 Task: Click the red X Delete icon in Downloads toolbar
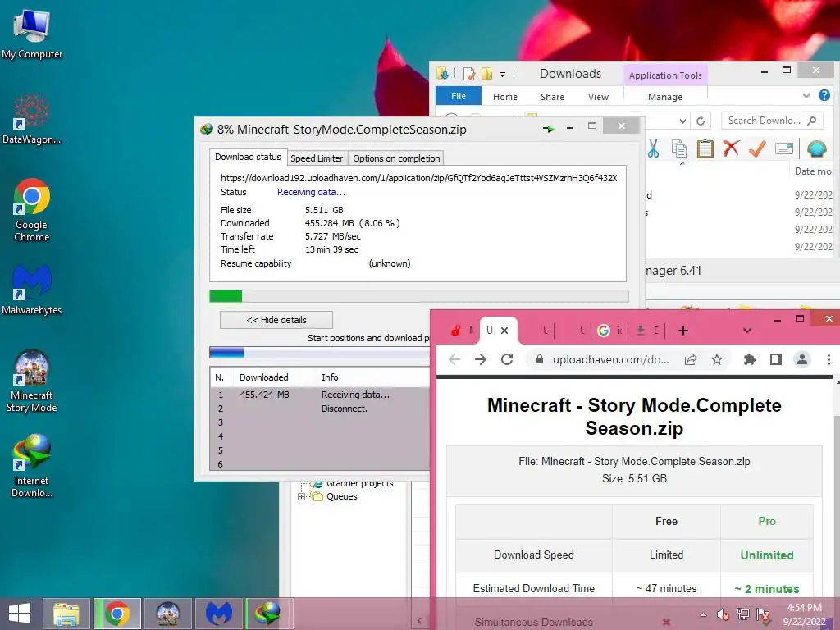pyautogui.click(x=731, y=148)
